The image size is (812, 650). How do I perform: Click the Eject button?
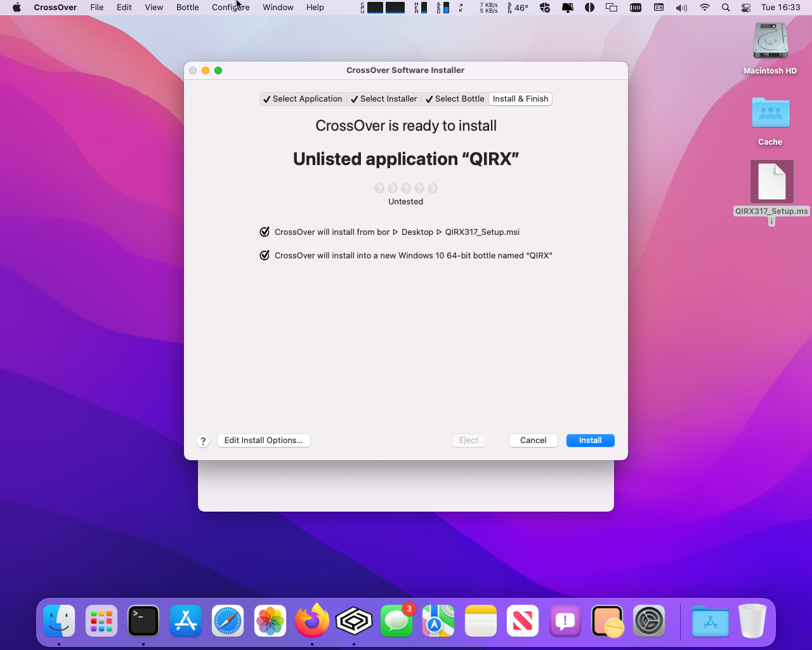(x=469, y=441)
